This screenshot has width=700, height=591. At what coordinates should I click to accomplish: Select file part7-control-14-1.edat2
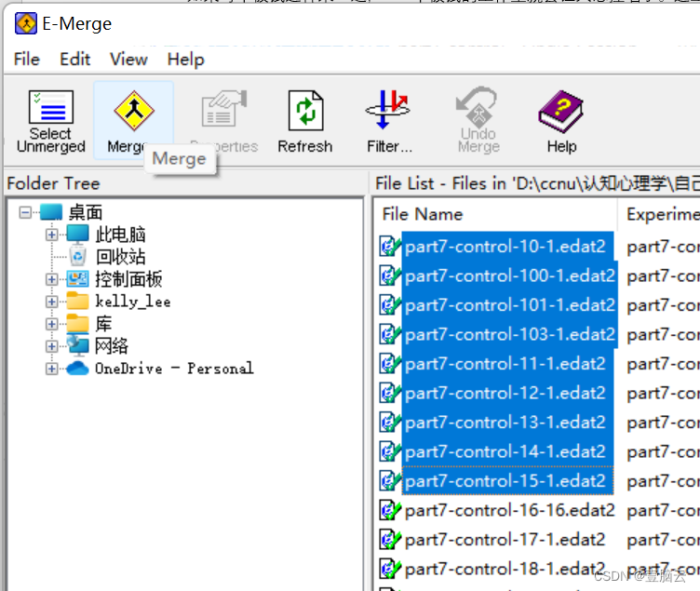pos(507,451)
